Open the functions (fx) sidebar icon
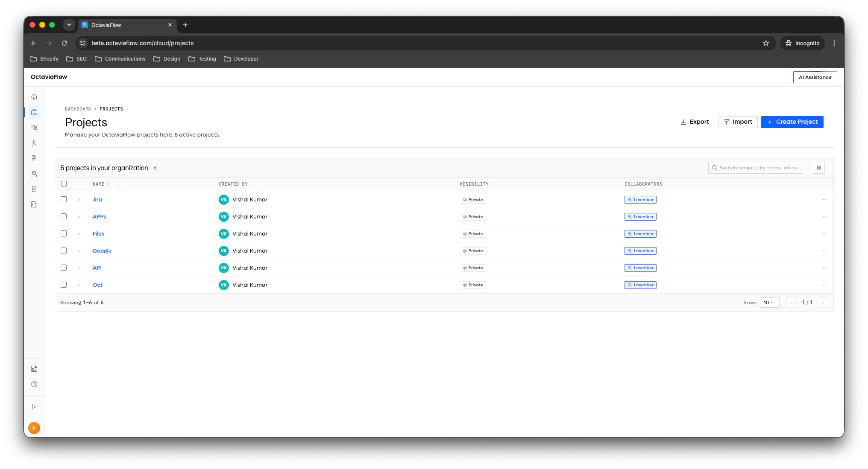Screen dimensions: 868x469 click(x=34, y=143)
